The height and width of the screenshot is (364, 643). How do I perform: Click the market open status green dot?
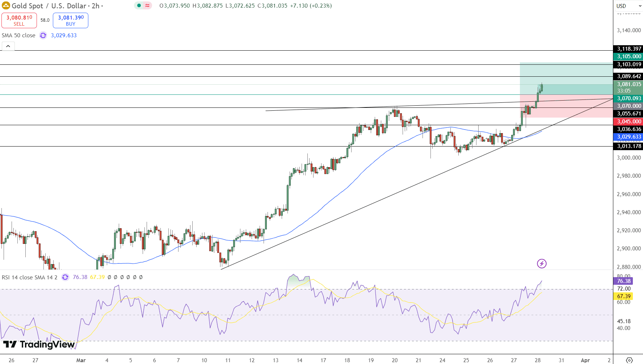[x=139, y=5]
